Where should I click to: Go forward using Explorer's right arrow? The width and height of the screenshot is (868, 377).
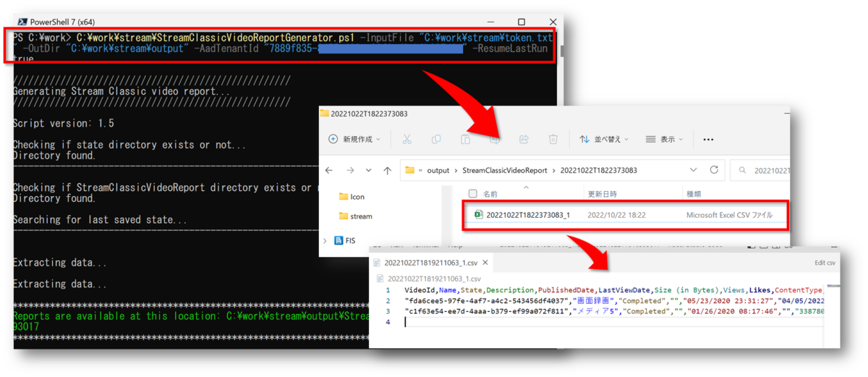(350, 170)
